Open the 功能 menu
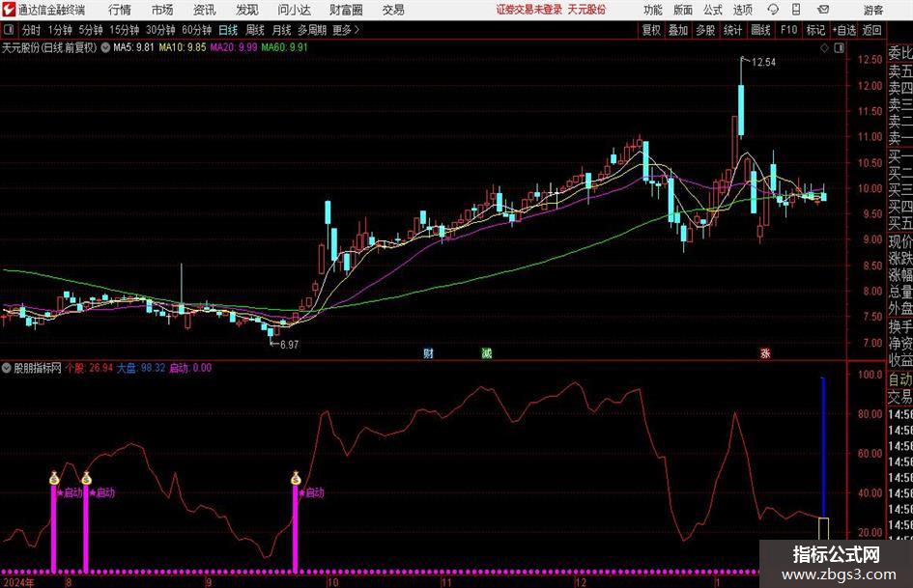This screenshot has width=913, height=588. [653, 10]
